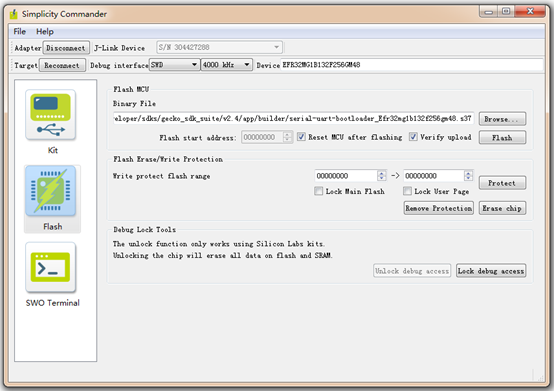554x391 pixels.
Task: Toggle Reset MCU after flashing checkbox
Action: pos(301,137)
